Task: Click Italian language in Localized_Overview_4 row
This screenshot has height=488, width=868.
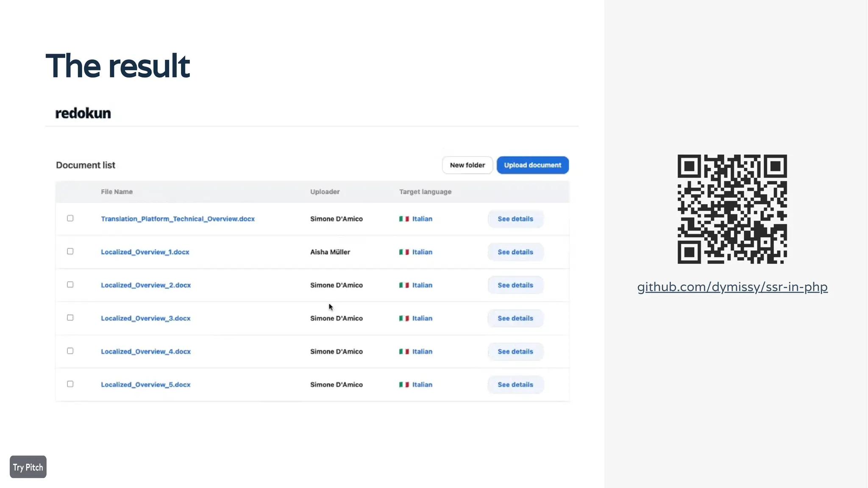Action: [x=422, y=352]
